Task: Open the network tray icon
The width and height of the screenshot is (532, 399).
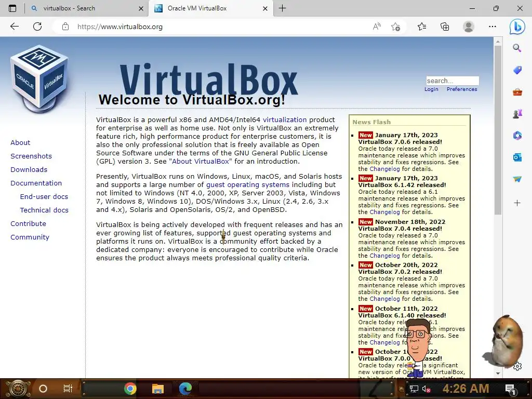Action: (414, 389)
